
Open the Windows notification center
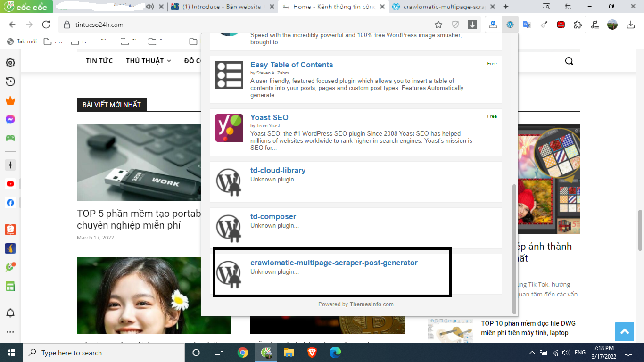pos(628,353)
